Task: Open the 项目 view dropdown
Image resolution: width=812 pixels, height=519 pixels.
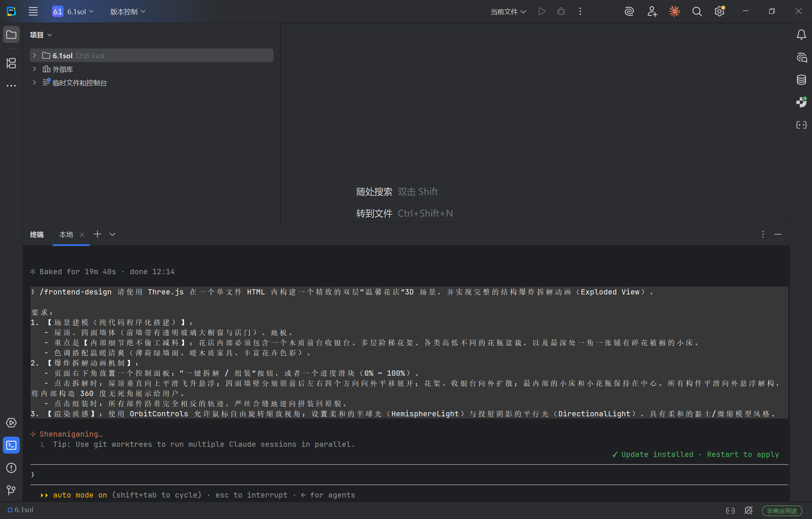Action: 41,35
